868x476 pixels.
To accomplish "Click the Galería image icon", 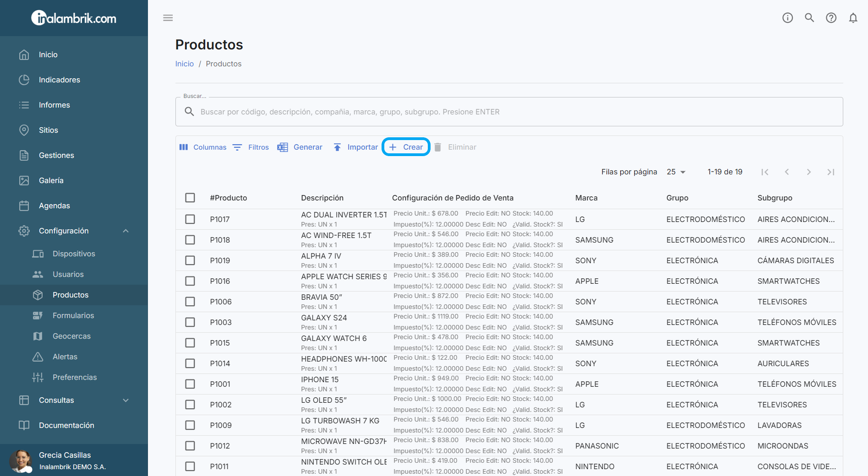I will click(x=24, y=180).
